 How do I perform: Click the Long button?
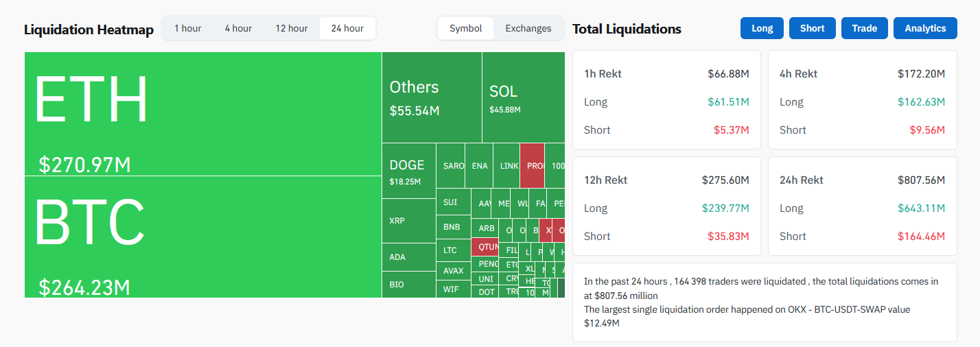click(x=762, y=28)
